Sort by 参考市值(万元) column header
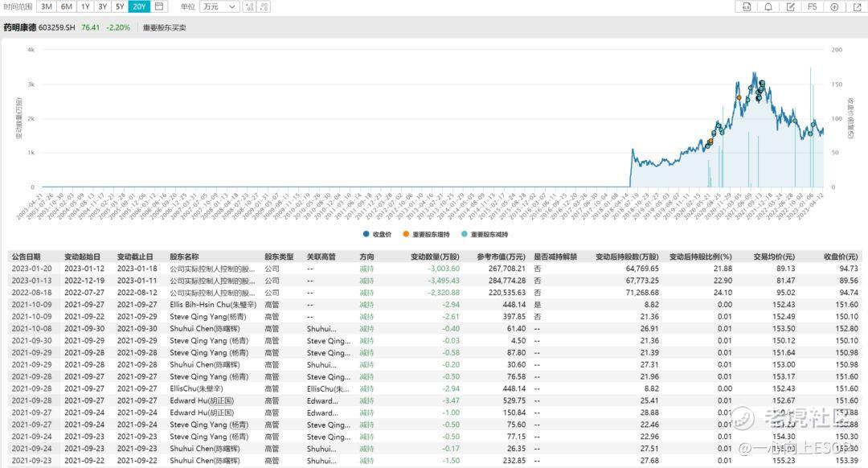 pyautogui.click(x=502, y=257)
